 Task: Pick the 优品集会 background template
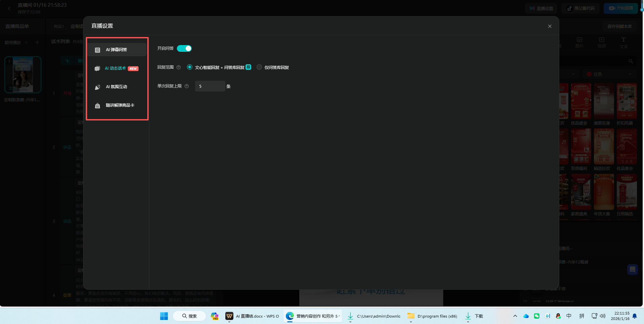pyautogui.click(x=627, y=147)
